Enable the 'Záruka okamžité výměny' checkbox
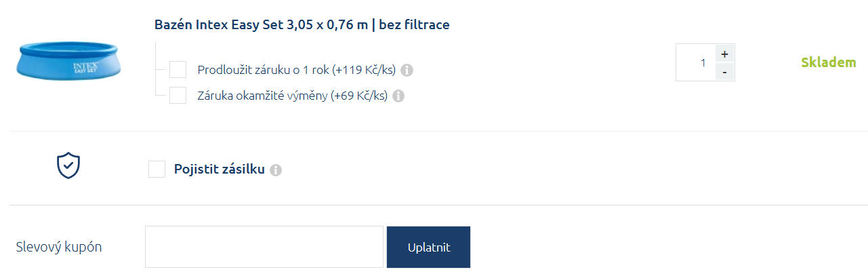Viewport: 868px width, 278px height. point(178,96)
